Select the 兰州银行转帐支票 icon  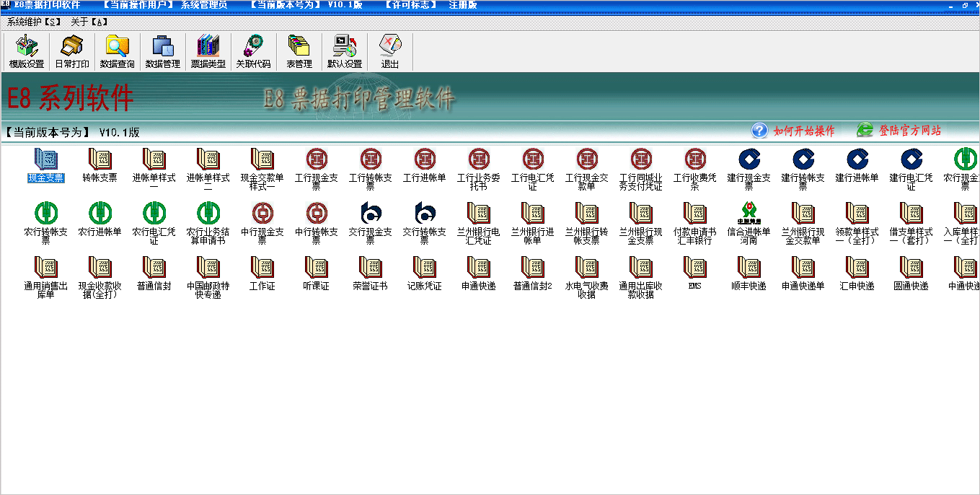coord(586,223)
